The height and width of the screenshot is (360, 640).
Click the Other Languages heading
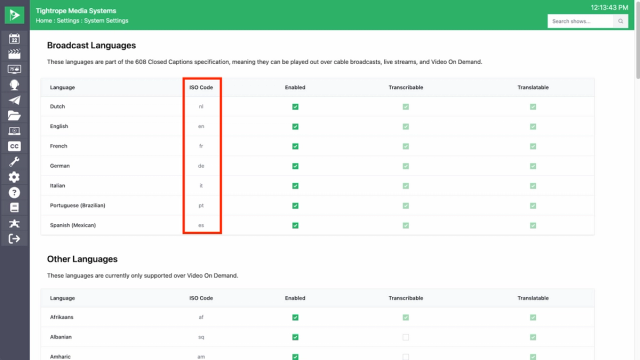pos(82,259)
